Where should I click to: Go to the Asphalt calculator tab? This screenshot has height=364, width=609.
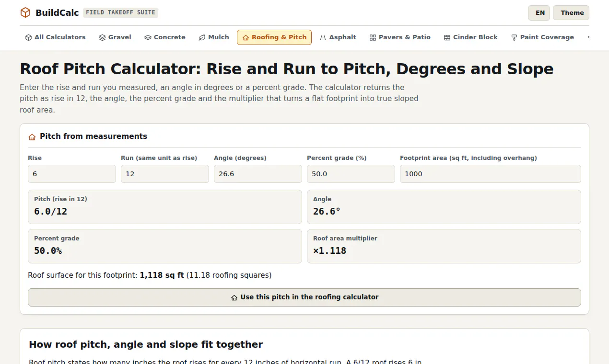tap(338, 37)
